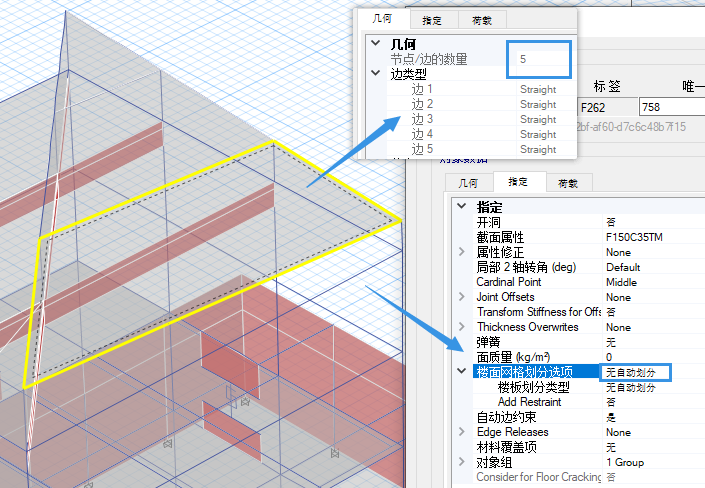This screenshot has height=488, width=705.
Task: Expand the Edge Releases row
Action: point(461,432)
